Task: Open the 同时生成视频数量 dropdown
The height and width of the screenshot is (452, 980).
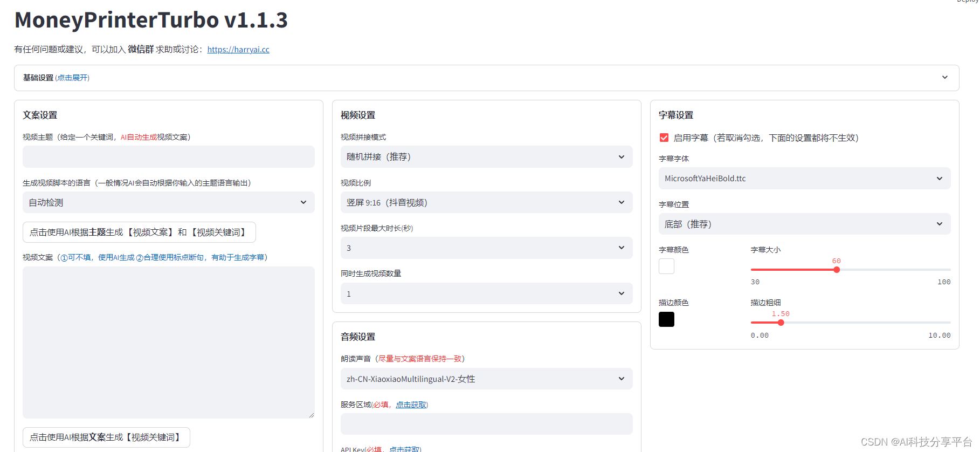Action: [487, 293]
